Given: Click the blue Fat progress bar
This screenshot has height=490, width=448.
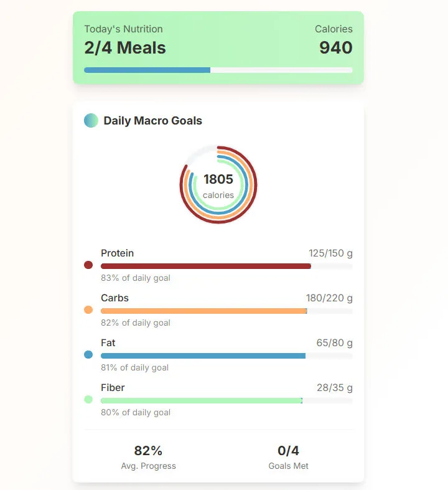Looking at the screenshot, I should pos(226,356).
